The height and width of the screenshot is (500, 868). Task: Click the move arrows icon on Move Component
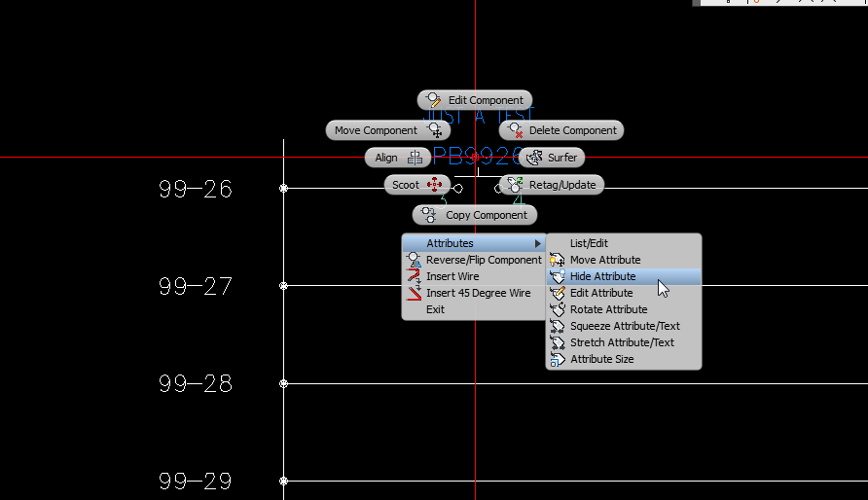coord(435,130)
